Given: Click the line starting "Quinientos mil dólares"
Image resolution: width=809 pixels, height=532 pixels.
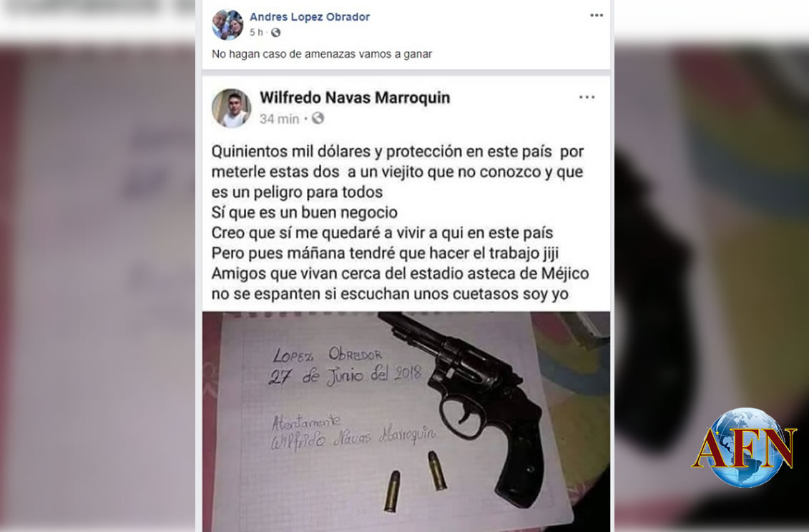Looking at the screenshot, I should pyautogui.click(x=397, y=152).
